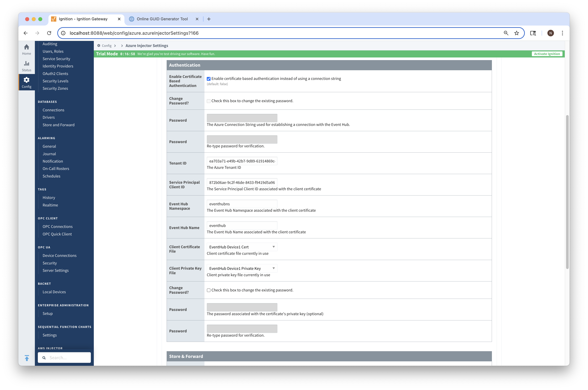Click the sidebar Search box
Image resolution: width=588 pixels, height=390 pixels.
click(x=64, y=358)
